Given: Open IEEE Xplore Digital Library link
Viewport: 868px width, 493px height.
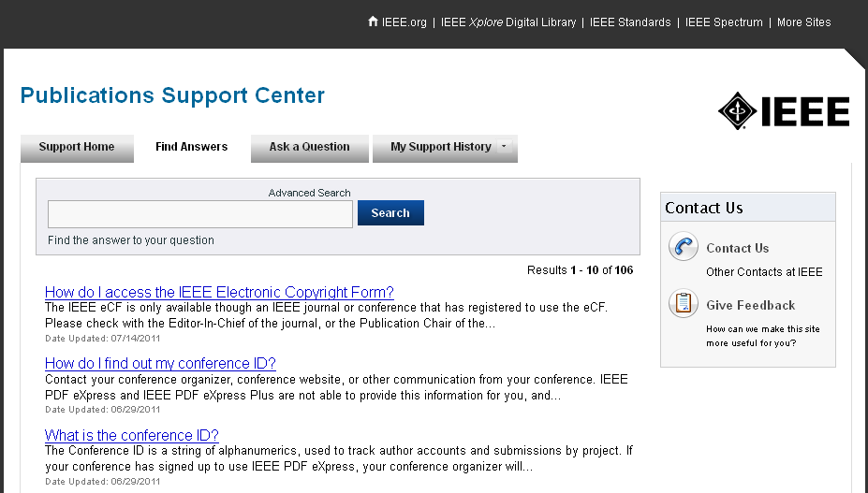Looking at the screenshot, I should (x=508, y=22).
